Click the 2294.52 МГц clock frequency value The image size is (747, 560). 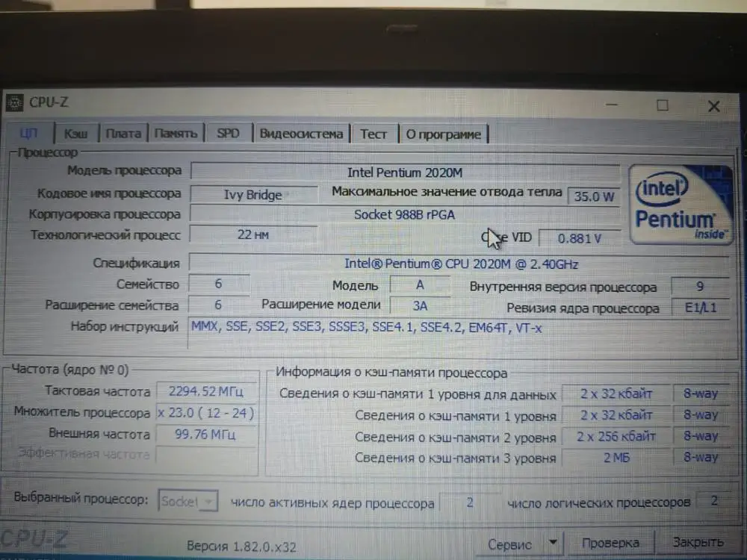click(206, 391)
